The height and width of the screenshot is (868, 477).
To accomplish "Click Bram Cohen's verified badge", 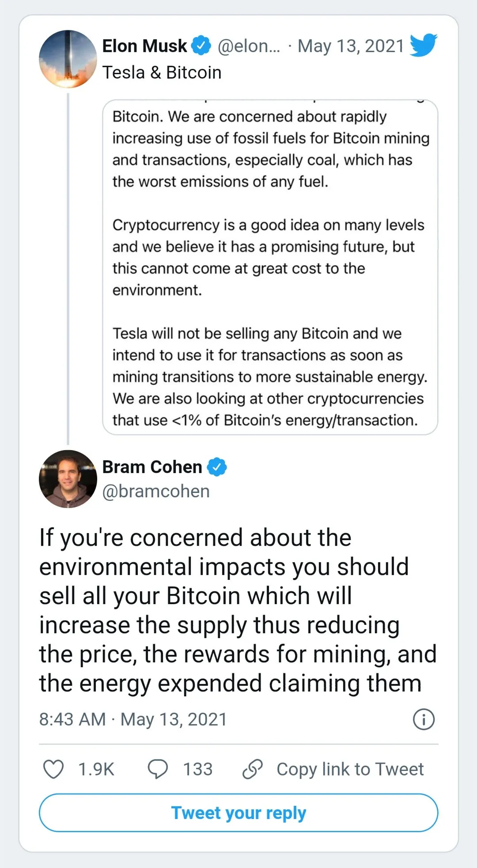I will click(217, 467).
